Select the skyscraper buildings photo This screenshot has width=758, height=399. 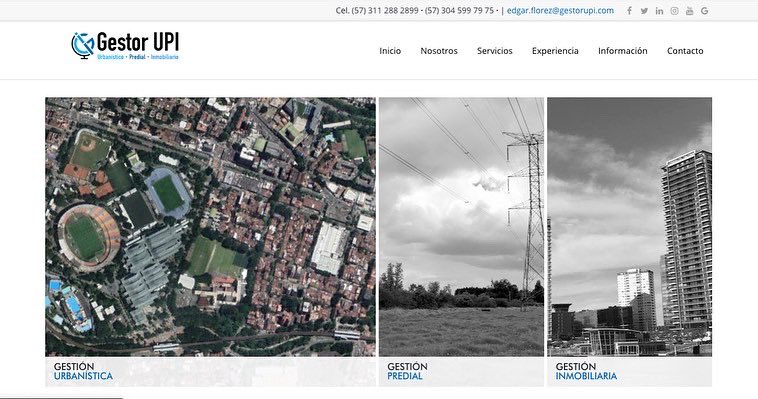pos(629,227)
